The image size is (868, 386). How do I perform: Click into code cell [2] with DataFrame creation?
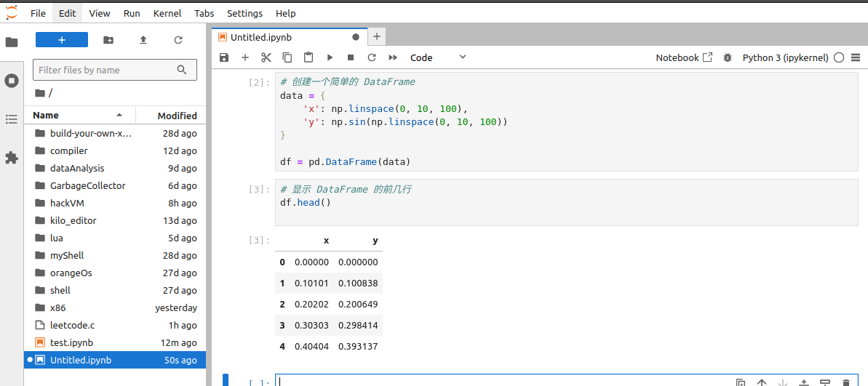pos(566,121)
